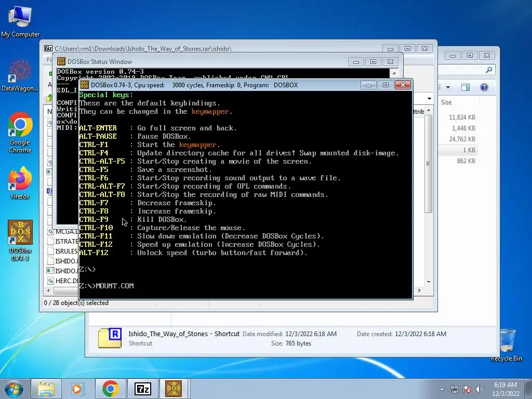The height and width of the screenshot is (399, 532).
Task: Launch Firefox from the desktop shortcut
Action: pyautogui.click(x=20, y=183)
